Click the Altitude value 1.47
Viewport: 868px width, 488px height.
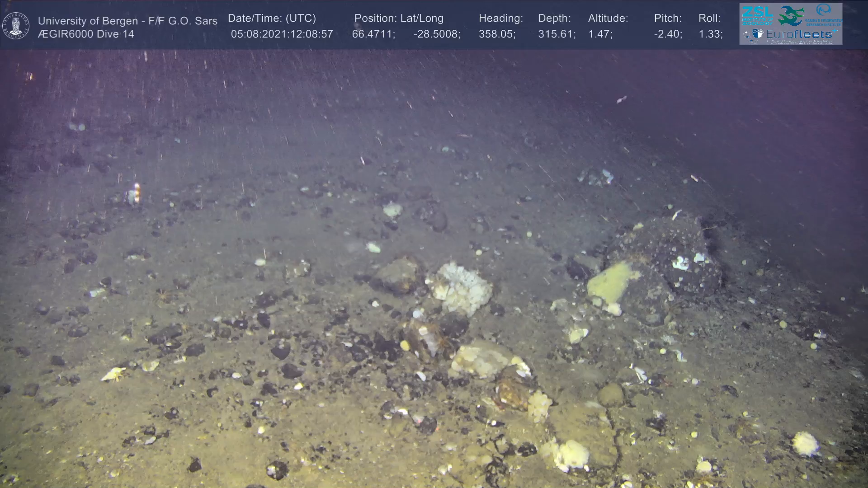599,34
